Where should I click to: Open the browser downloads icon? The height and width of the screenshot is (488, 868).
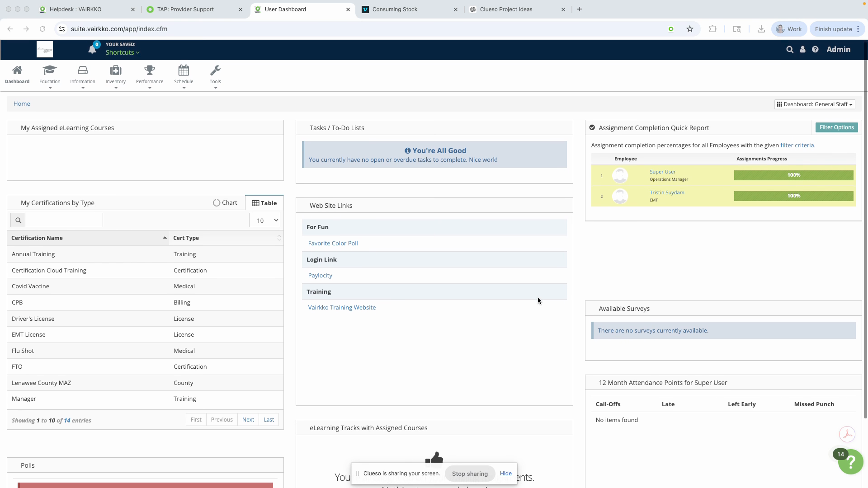[x=761, y=29]
